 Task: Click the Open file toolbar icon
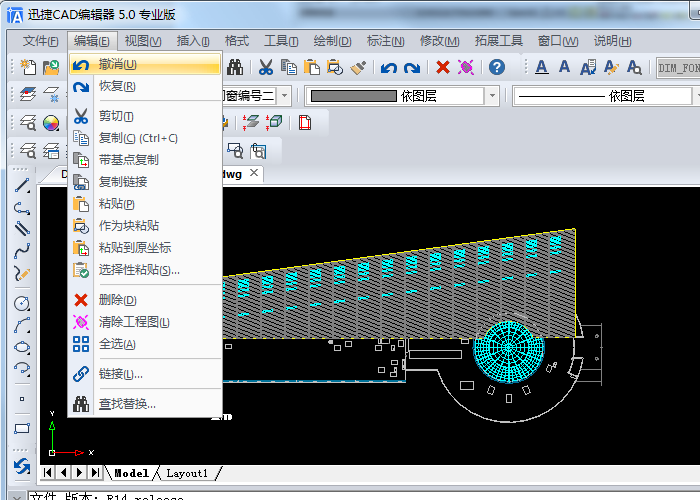(x=51, y=67)
